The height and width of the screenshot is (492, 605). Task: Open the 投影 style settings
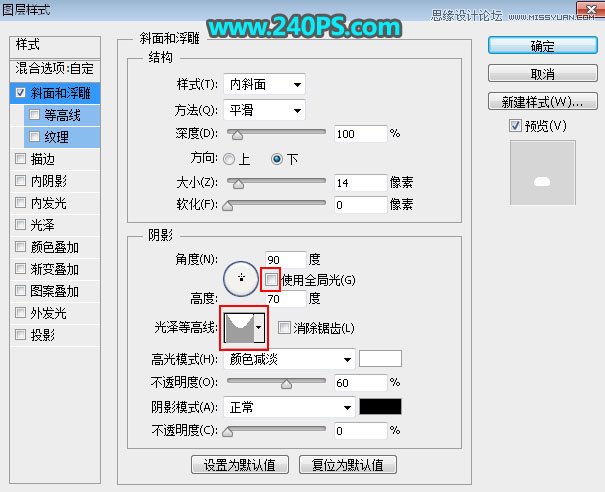[x=42, y=335]
